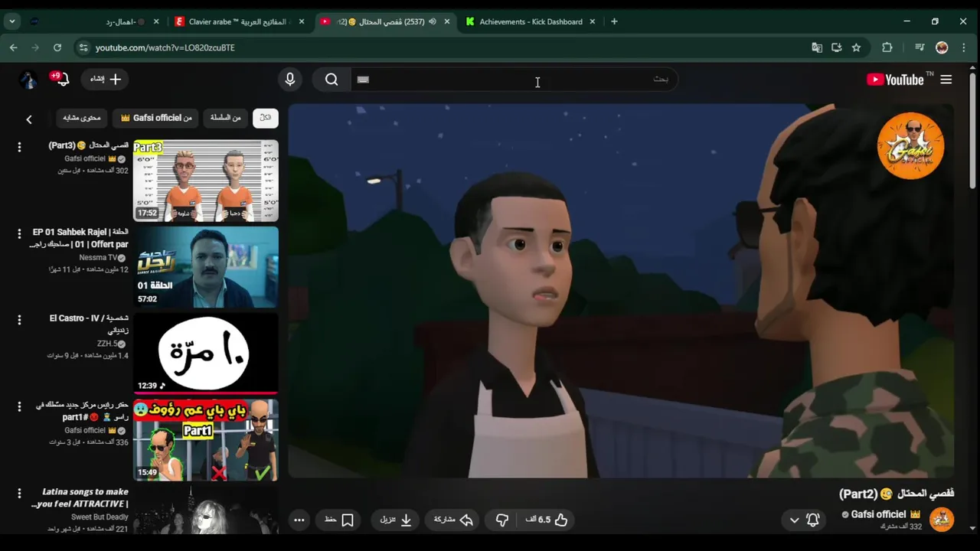
Task: Switch to Achievements - Kick Dashboard tab
Action: tap(531, 21)
